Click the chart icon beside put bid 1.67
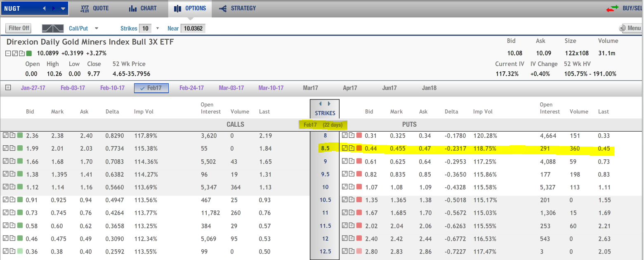Image resolution: width=644 pixels, height=260 pixels. [345, 213]
